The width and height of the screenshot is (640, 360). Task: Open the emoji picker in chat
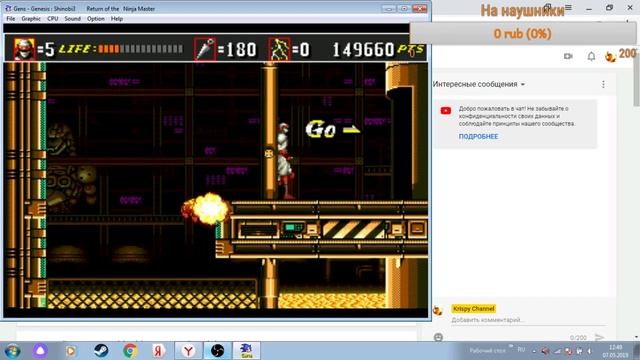coord(438,337)
